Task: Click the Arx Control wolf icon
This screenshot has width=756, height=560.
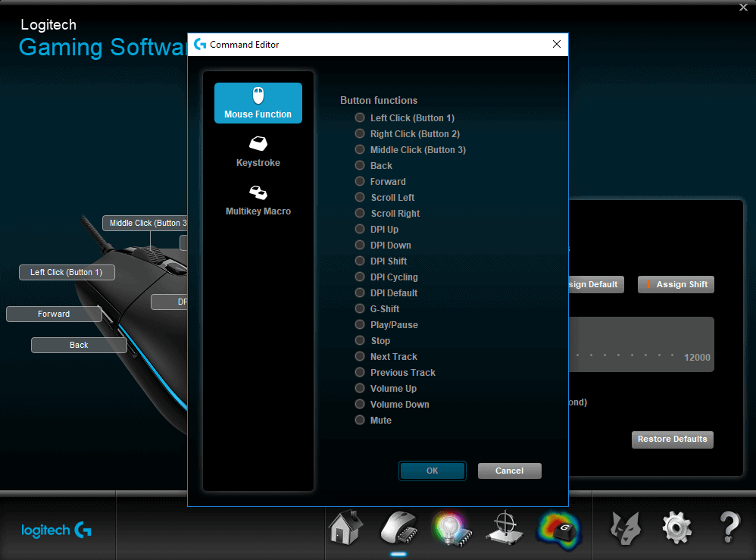Action: [x=626, y=528]
